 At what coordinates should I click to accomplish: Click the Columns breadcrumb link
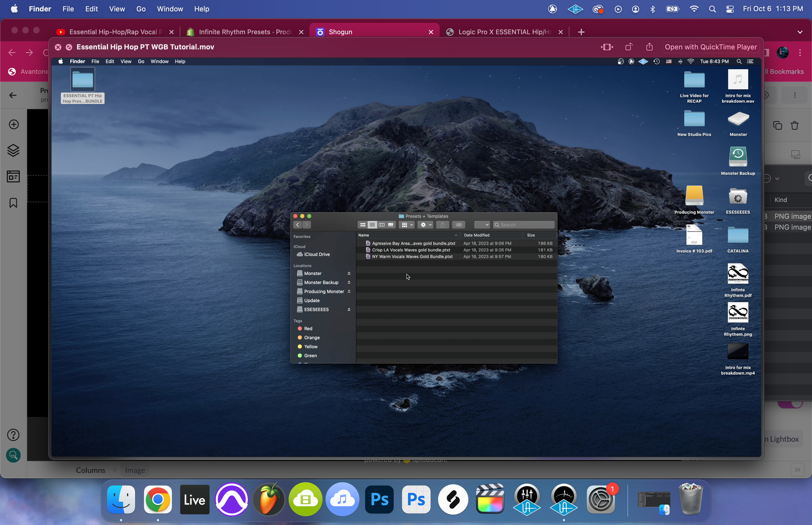(90, 470)
